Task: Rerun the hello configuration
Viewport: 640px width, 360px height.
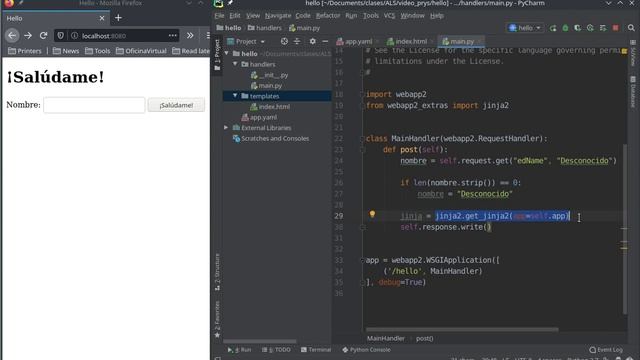Action: click(x=553, y=28)
